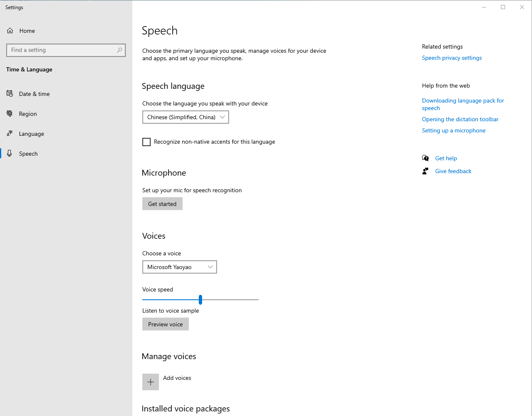Click the plus icon to add voices
Viewport: 532px width, 416px height.
tap(150, 382)
